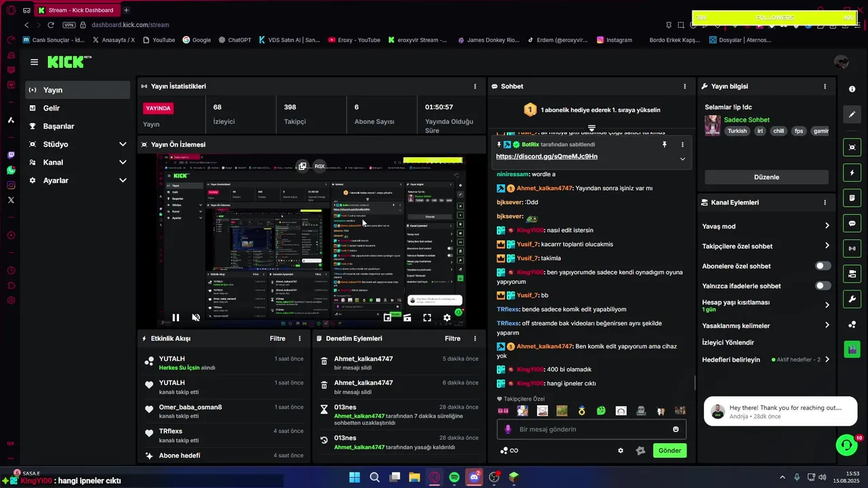Switch to Stream - Kick Dashboard tab
Viewport: 868px width, 488px height.
point(77,10)
